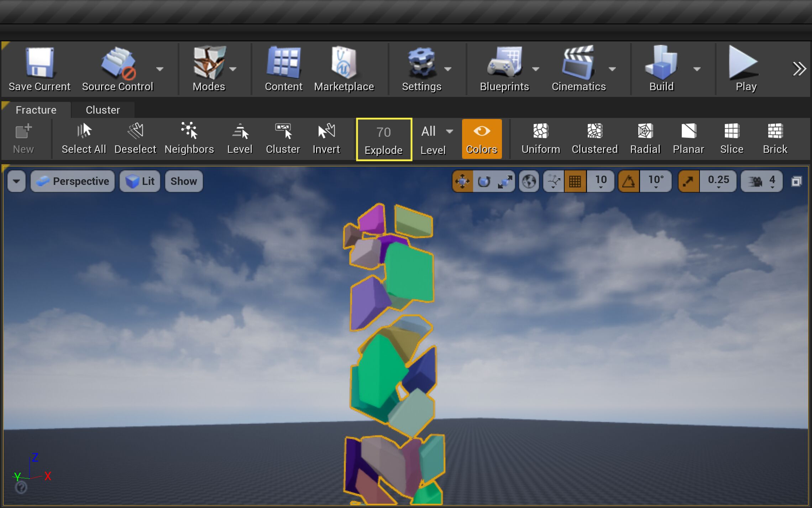812x508 pixels.
Task: Click the Neighbors selection icon
Action: 189,138
